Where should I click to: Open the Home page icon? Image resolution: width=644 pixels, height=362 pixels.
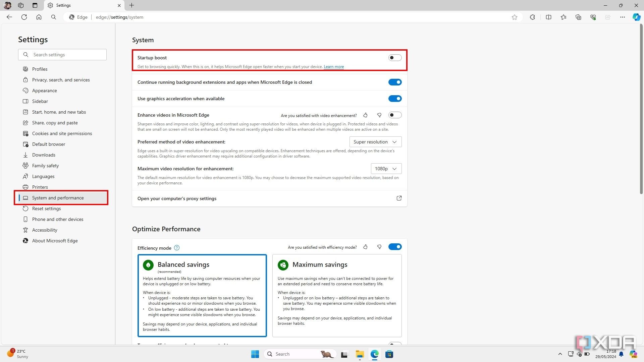pos(39,17)
